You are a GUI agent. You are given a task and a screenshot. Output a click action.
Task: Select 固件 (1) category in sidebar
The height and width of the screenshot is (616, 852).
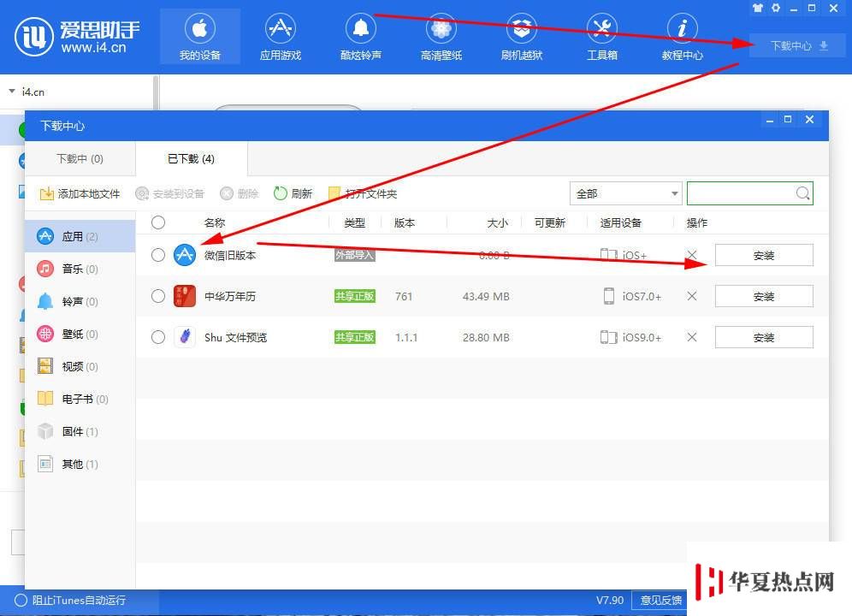tap(80, 432)
